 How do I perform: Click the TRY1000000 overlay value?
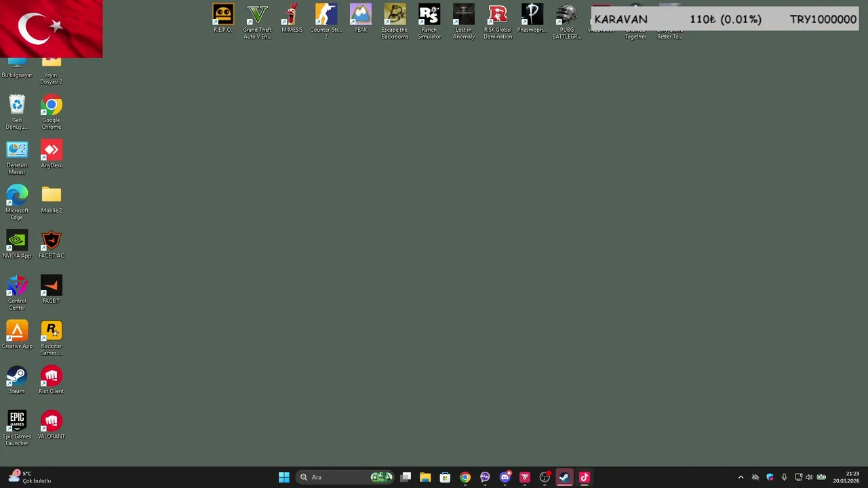click(823, 20)
